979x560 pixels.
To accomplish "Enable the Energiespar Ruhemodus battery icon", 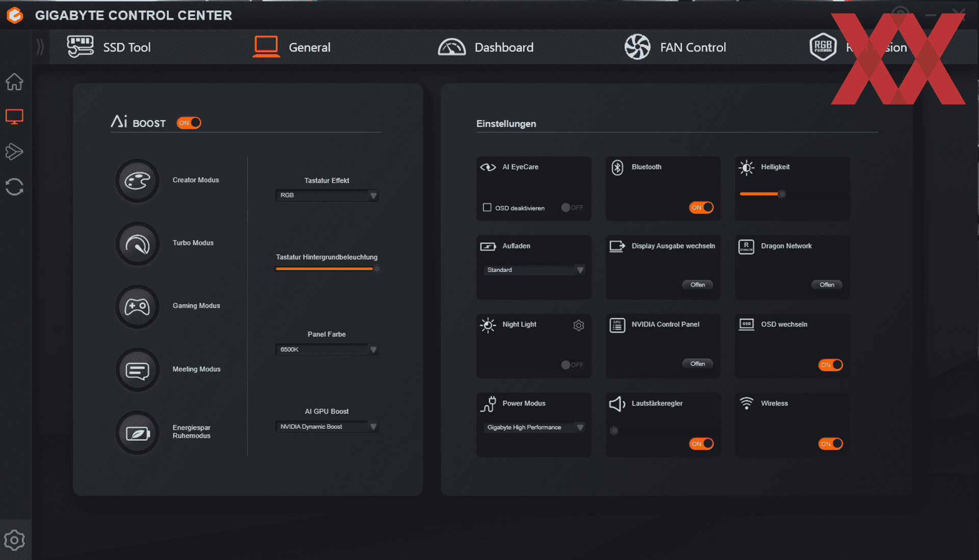I will pos(137,433).
